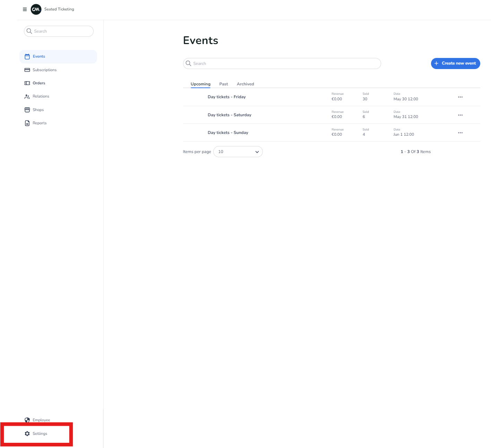Open Employee via shield icon

[27, 420]
